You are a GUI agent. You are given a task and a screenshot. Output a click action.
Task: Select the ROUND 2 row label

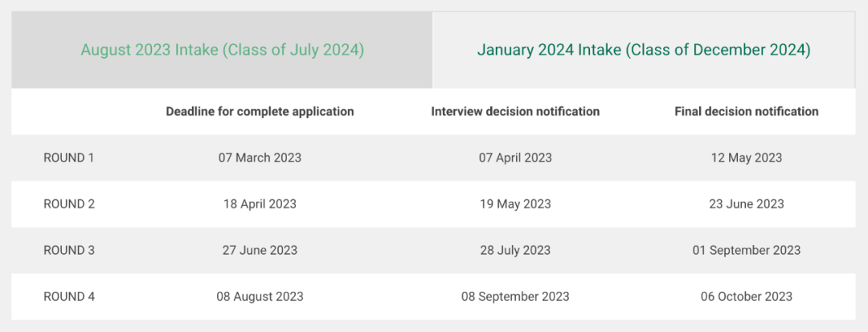tap(69, 204)
